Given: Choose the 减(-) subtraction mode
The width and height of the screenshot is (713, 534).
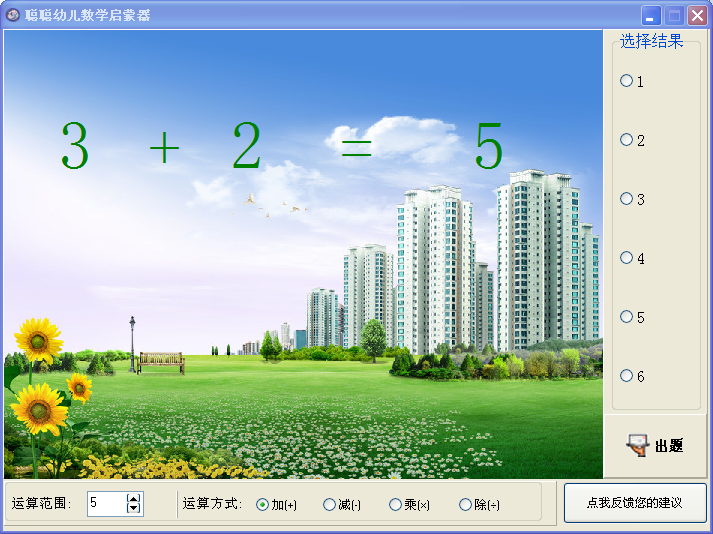Looking at the screenshot, I should (x=342, y=504).
